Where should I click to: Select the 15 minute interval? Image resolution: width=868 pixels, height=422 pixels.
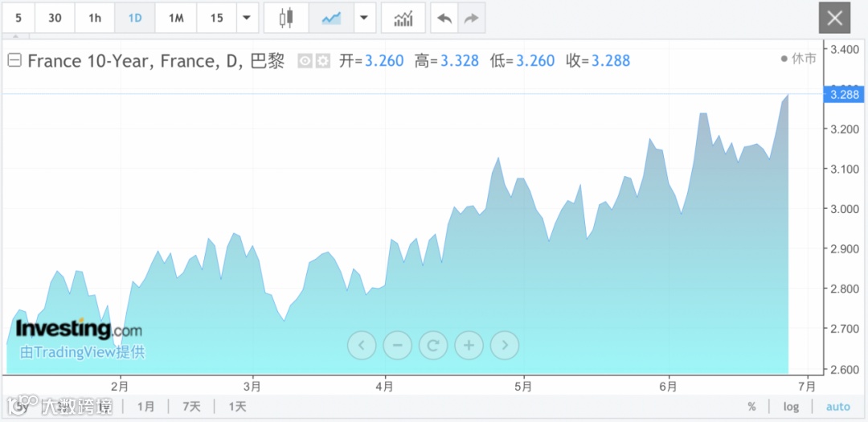coord(216,18)
